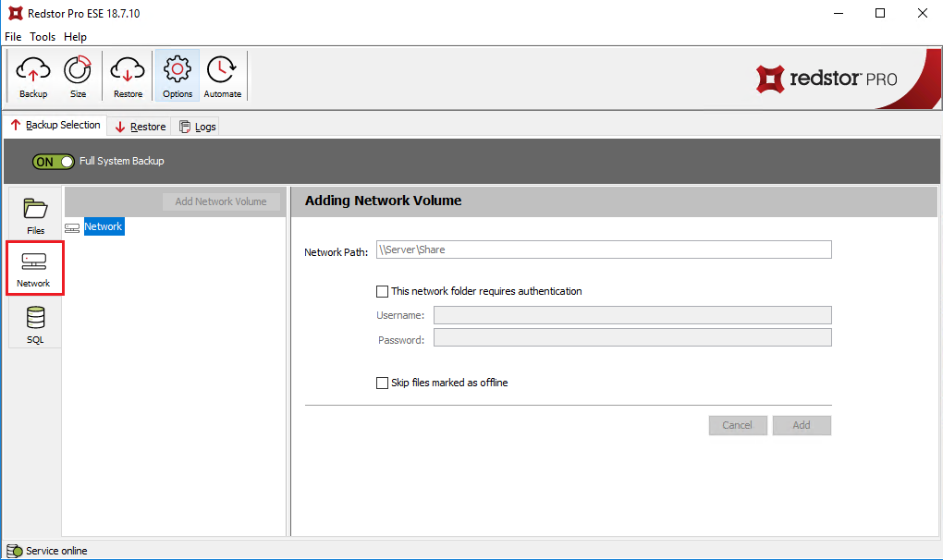
Task: Focus the Network Path input field
Action: [x=604, y=250]
